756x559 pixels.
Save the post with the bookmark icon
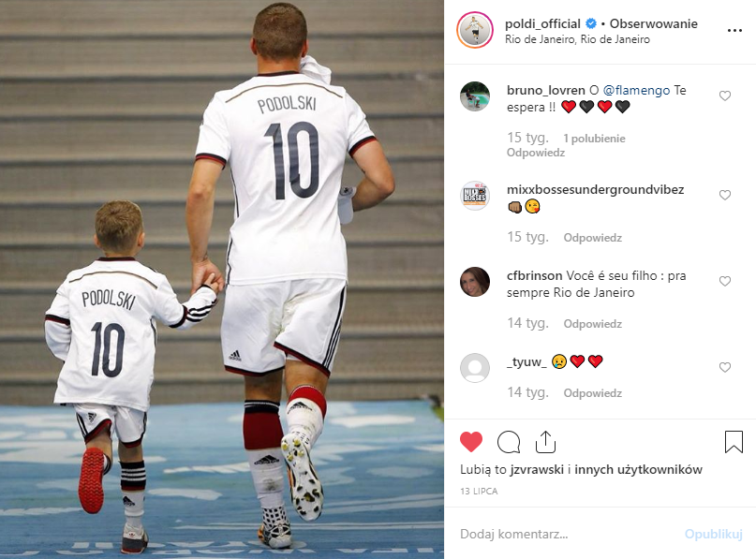click(x=734, y=442)
